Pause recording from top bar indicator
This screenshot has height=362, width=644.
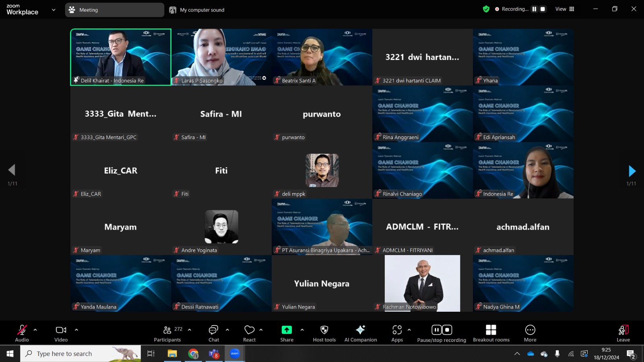[534, 9]
